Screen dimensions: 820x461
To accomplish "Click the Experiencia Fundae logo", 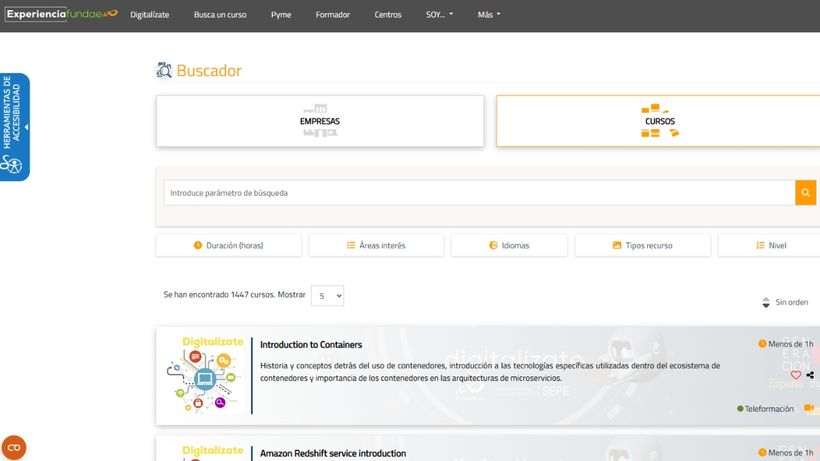I will point(62,14).
